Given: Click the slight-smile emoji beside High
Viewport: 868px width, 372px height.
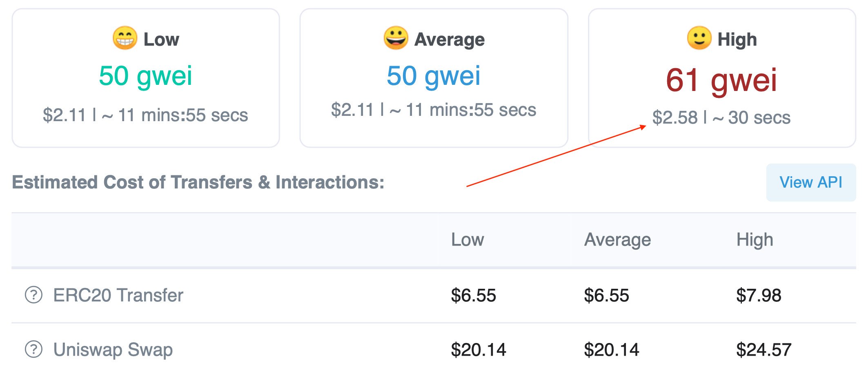Looking at the screenshot, I should (x=699, y=38).
